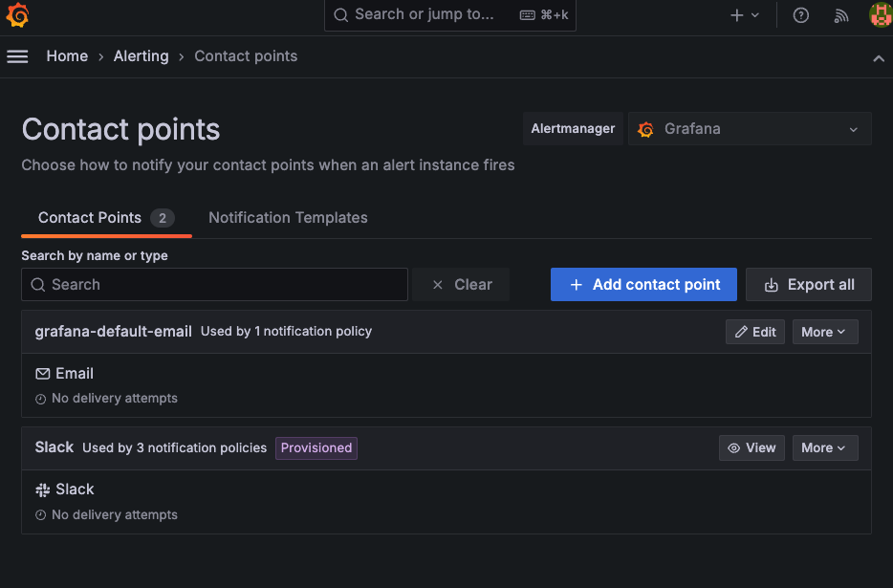Go to Home breadcrumb

67,56
